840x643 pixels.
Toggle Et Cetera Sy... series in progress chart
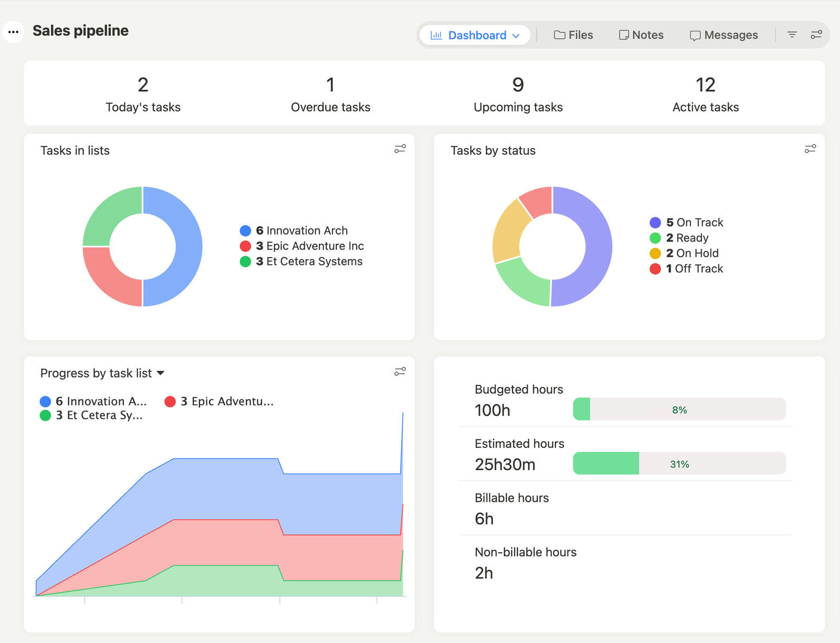pos(91,415)
